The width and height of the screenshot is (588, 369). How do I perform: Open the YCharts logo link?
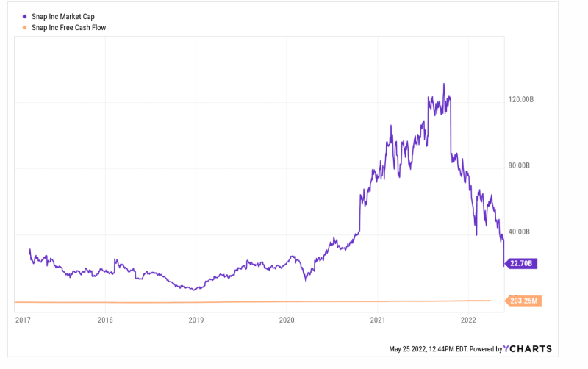tap(527, 348)
